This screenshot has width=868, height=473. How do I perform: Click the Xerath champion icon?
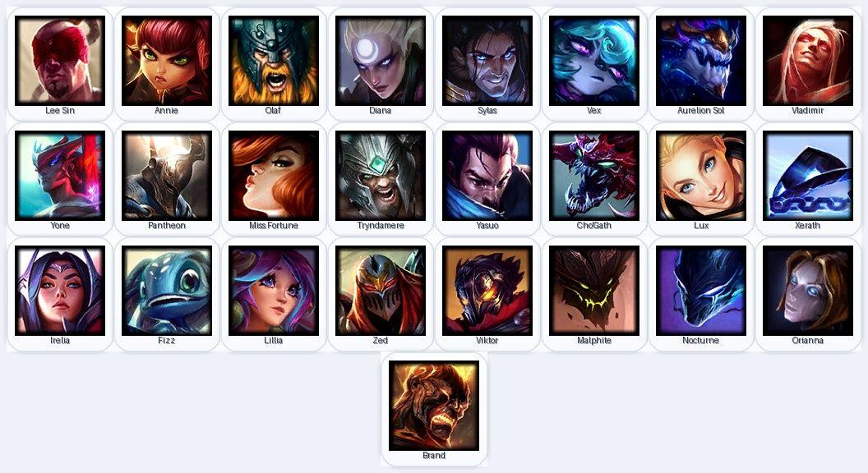(x=808, y=176)
